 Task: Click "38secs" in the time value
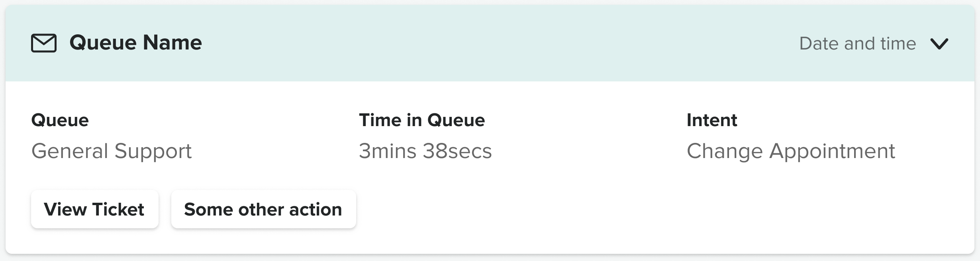457,151
